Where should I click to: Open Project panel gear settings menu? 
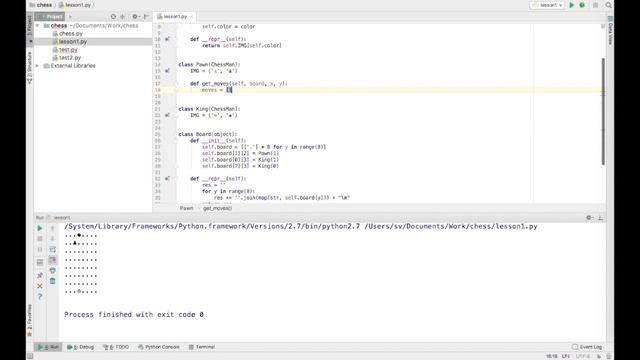coord(135,17)
